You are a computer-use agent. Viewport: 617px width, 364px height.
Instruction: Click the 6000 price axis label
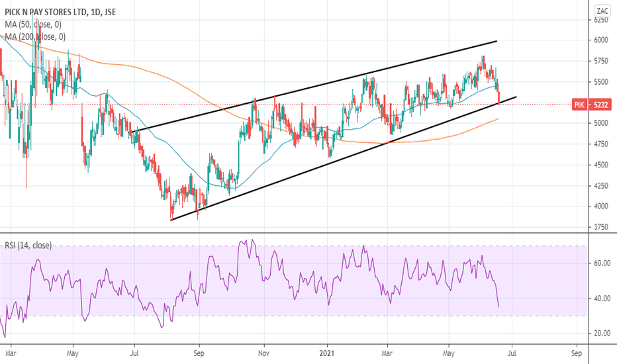(x=600, y=40)
